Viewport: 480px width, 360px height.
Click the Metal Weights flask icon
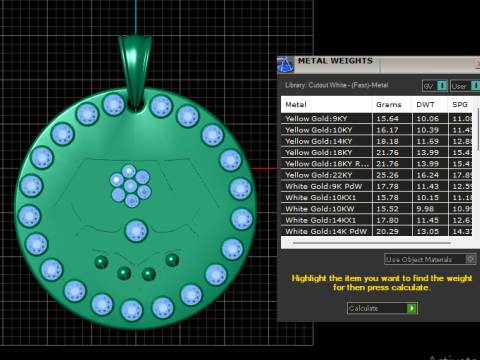click(x=285, y=64)
